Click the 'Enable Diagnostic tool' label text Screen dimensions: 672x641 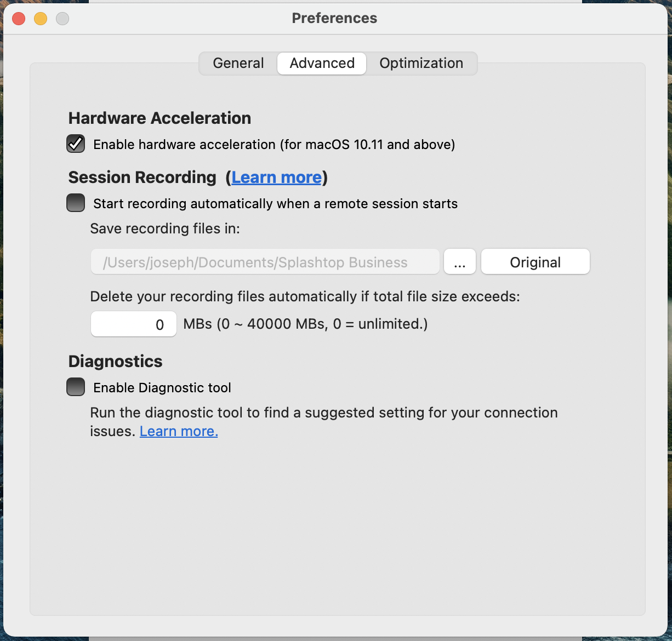[162, 388]
